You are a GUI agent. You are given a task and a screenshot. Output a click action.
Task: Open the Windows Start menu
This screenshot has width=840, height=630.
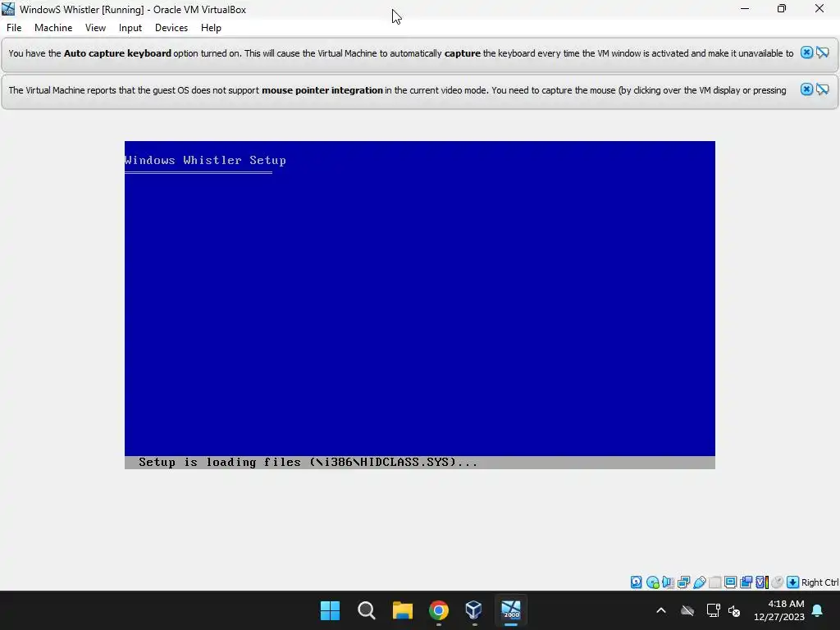(x=330, y=610)
